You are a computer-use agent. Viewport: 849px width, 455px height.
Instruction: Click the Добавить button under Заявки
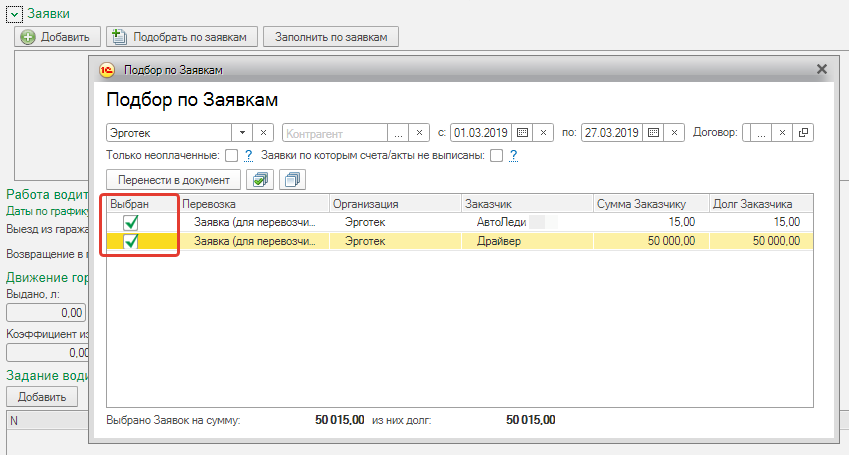[57, 37]
